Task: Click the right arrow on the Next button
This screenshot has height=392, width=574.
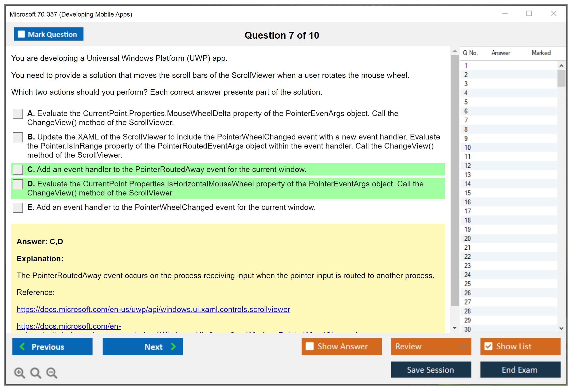Action: pyautogui.click(x=173, y=346)
